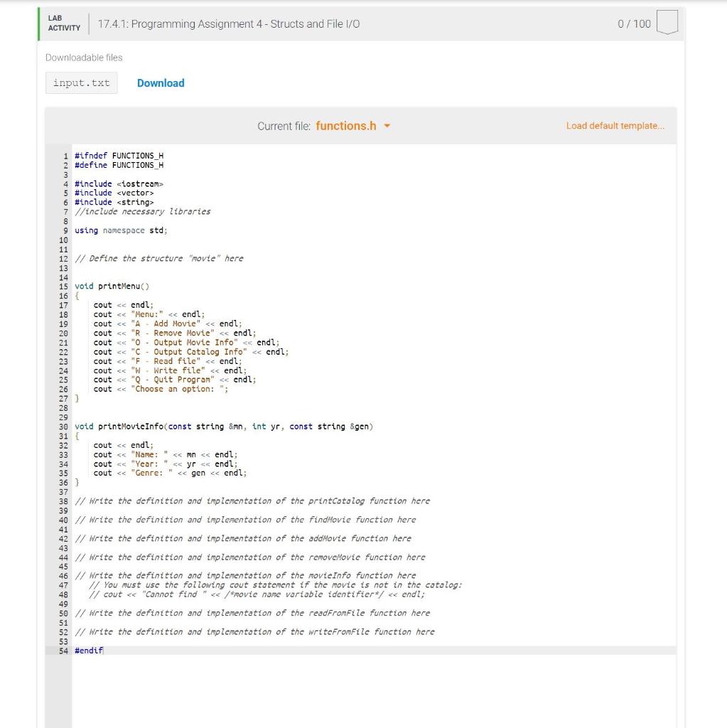Select the Downloadable files label

pos(82,58)
